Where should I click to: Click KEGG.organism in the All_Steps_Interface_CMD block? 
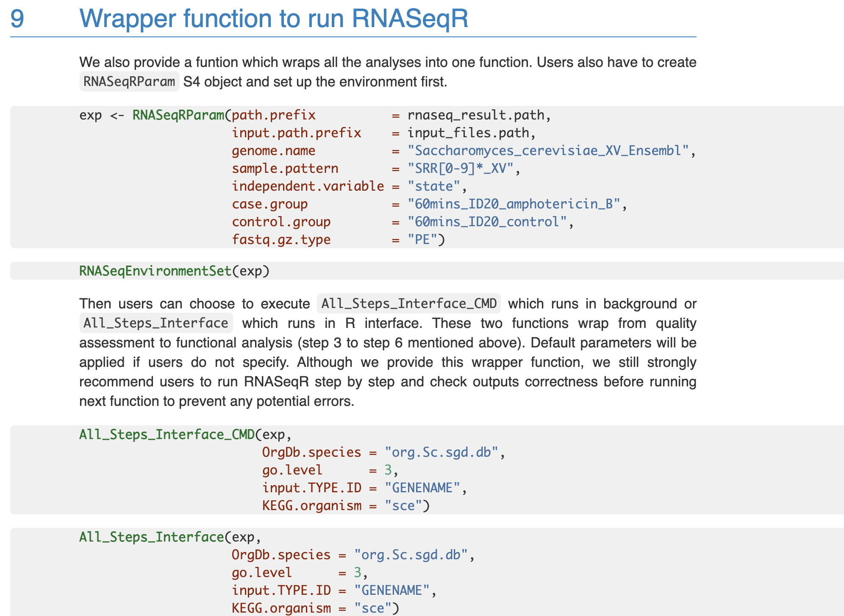click(312, 506)
